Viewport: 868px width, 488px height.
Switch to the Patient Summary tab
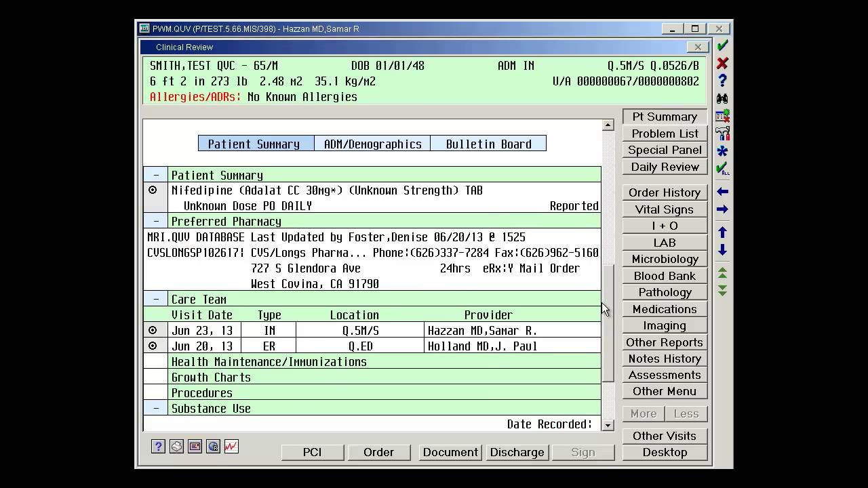[256, 144]
